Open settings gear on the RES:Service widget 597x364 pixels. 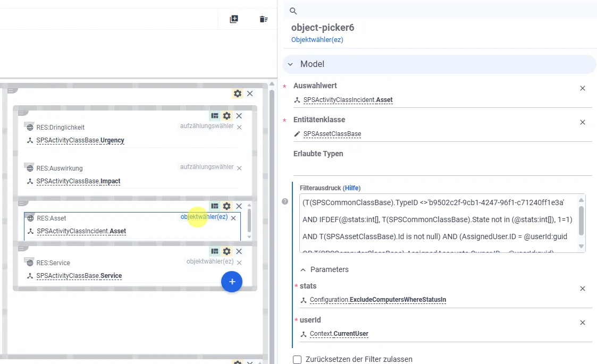point(225,251)
